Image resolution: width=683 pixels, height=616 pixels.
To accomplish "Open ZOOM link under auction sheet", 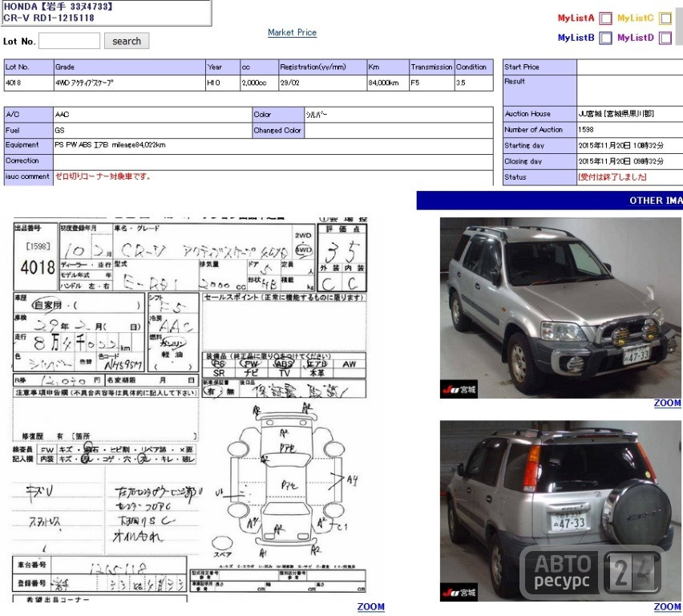I will tap(370, 606).
